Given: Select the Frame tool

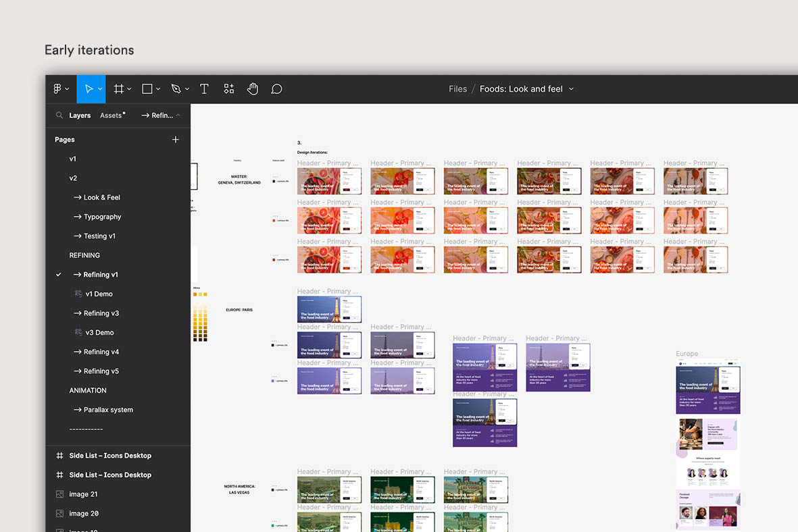Looking at the screenshot, I should click(118, 89).
